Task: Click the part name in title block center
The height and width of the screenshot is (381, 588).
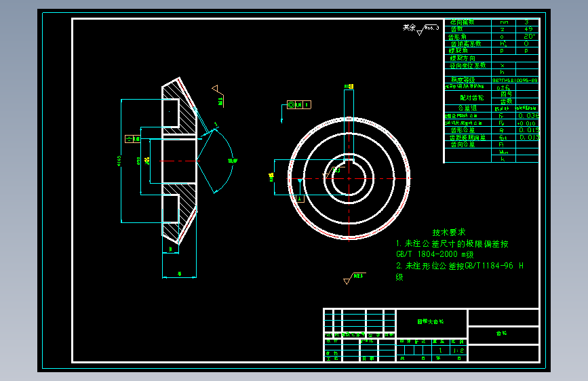Action: [431, 322]
